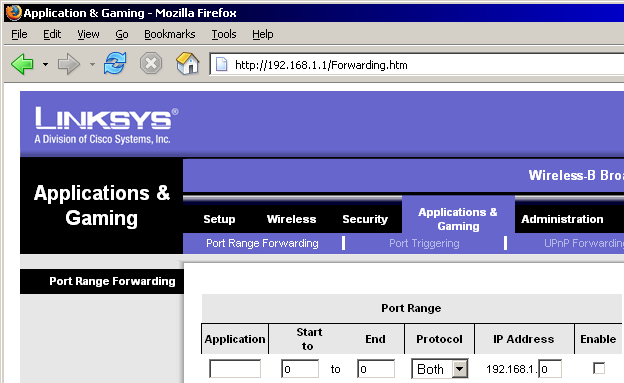Open the Port Range Forwarding subtab
The width and height of the screenshot is (624, 383).
262,243
